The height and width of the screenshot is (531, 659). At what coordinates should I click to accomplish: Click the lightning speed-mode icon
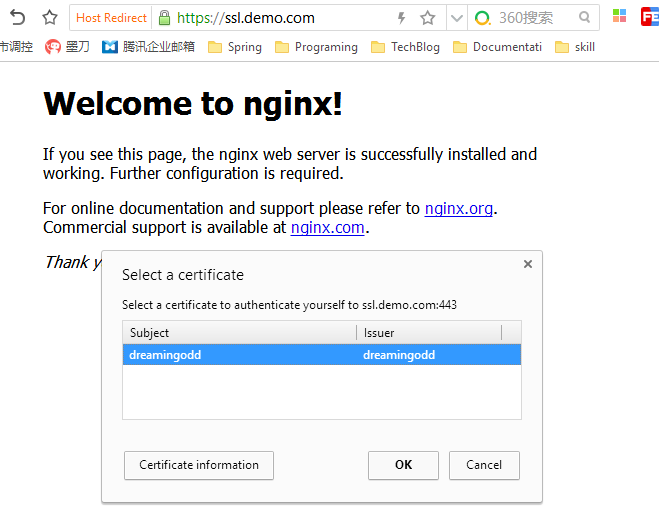pos(401,18)
